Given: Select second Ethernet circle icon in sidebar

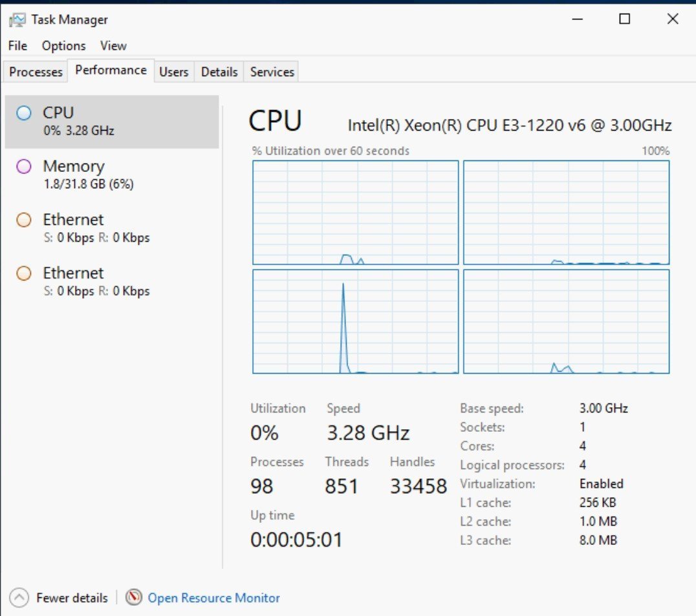Looking at the screenshot, I should tap(24, 273).
